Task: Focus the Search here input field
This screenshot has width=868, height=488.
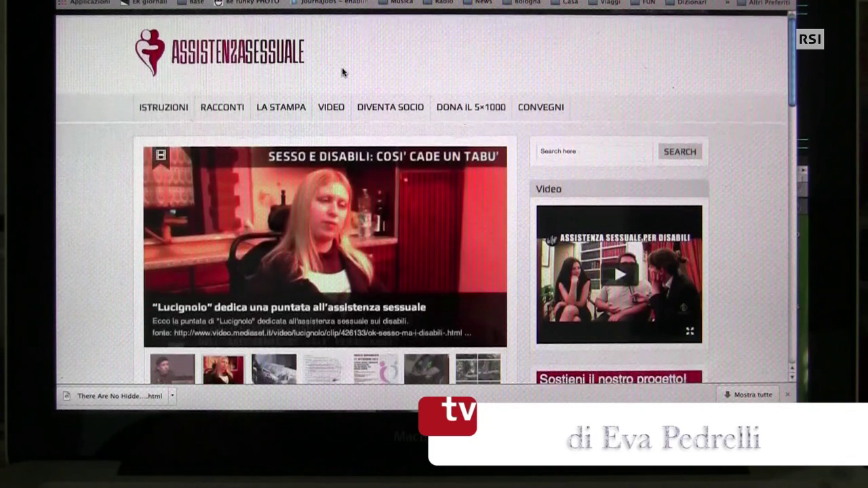Action: pyautogui.click(x=594, y=151)
